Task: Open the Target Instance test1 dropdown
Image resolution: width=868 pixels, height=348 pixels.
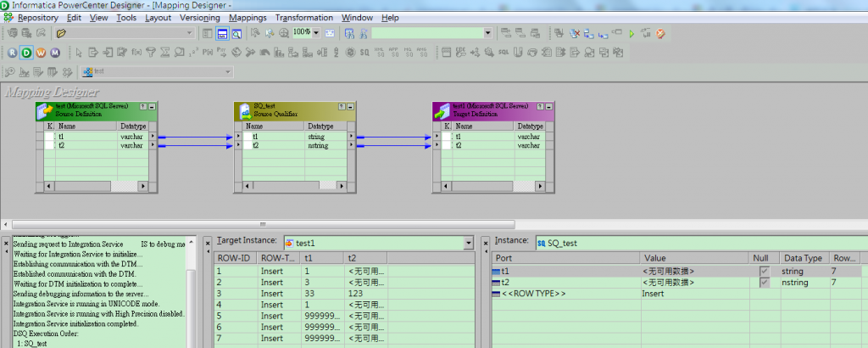Action: coord(470,243)
